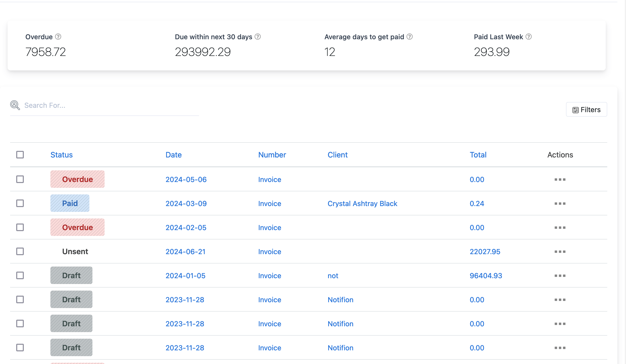Viewport: 626px width, 364px height.
Task: Click the question mark next to "Due within next 30 days"
Action: click(x=258, y=37)
